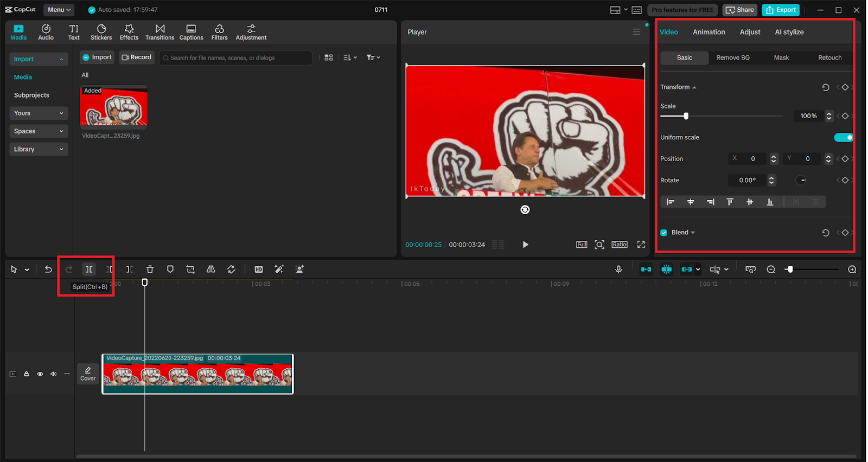Collapse the Transform section

coord(694,87)
